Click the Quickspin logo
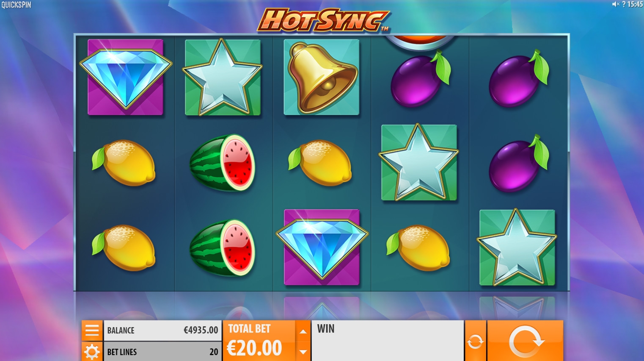The height and width of the screenshot is (361, 644). (x=16, y=5)
